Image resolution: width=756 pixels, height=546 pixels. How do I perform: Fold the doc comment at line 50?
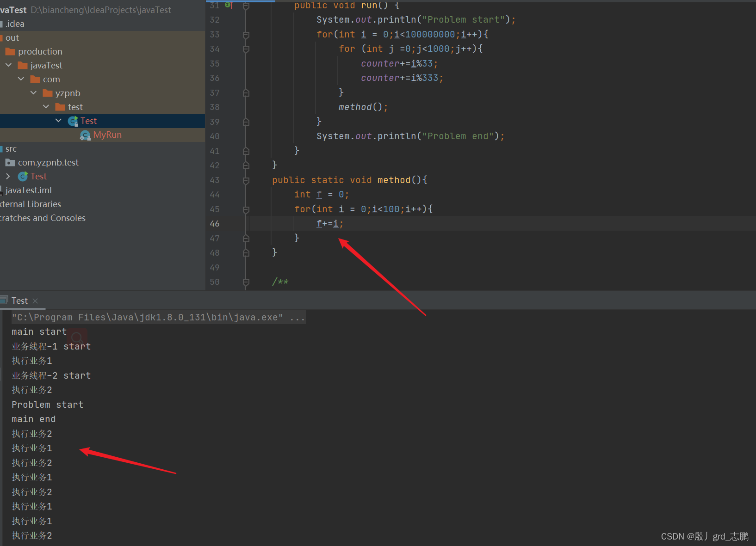[246, 282]
